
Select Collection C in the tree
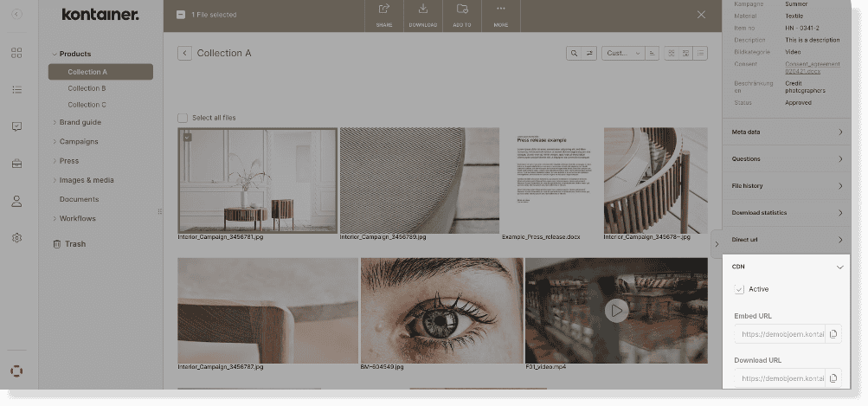87,105
